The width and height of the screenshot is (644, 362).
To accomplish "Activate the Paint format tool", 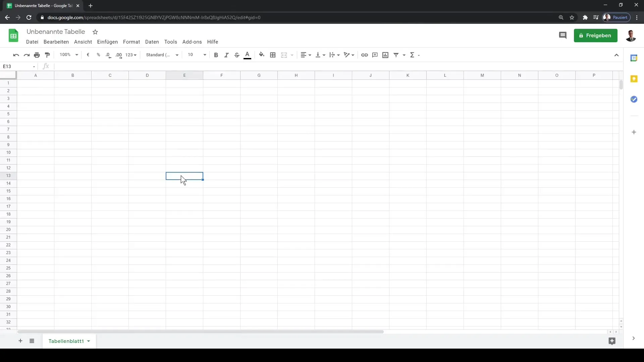I will tap(47, 55).
